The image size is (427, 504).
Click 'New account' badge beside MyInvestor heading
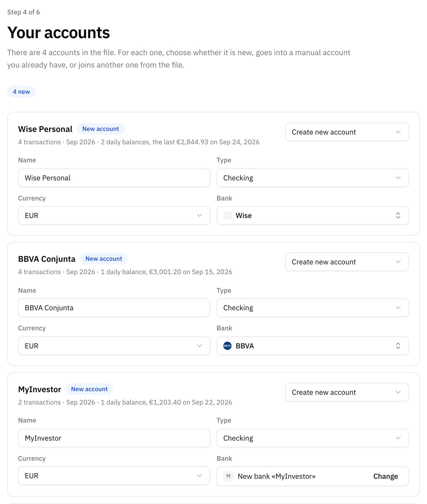pyautogui.click(x=89, y=389)
